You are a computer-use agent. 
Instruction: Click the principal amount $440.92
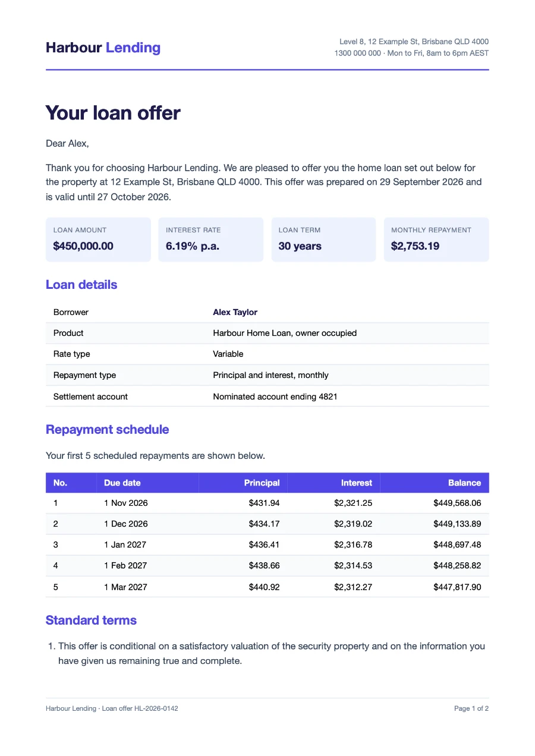(x=265, y=587)
